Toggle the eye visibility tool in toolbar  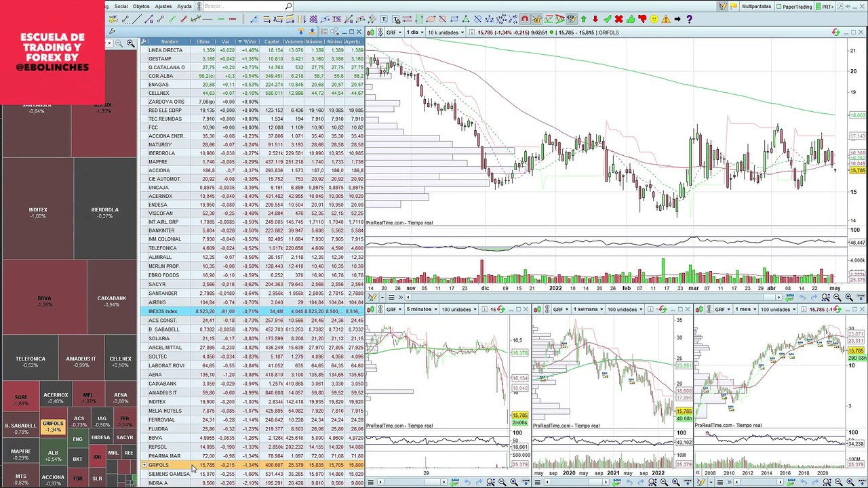(571, 19)
